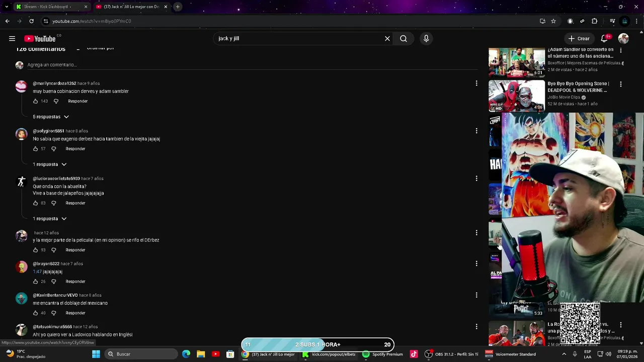Open Spotify Premium from taskbar
This screenshot has height=362, width=644.
coord(383,354)
